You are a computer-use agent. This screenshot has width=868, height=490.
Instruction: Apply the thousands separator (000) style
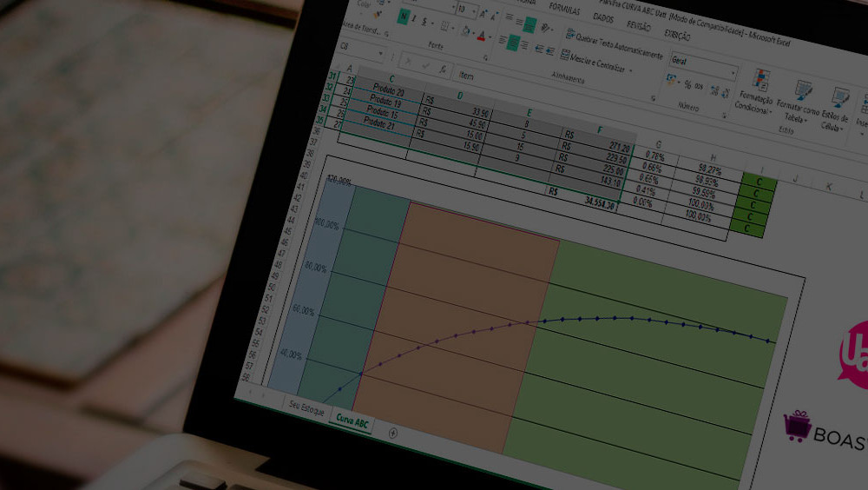click(699, 87)
